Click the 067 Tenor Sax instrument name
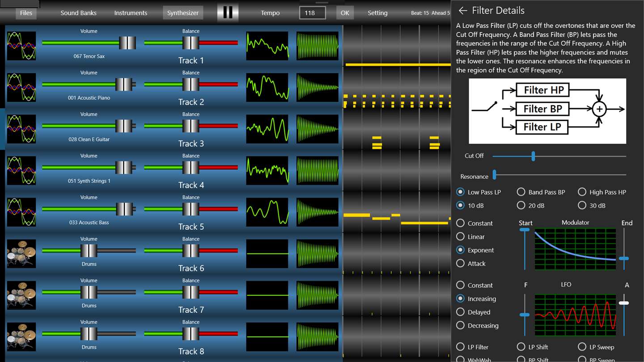This screenshot has height=362, width=644. pos(89,56)
